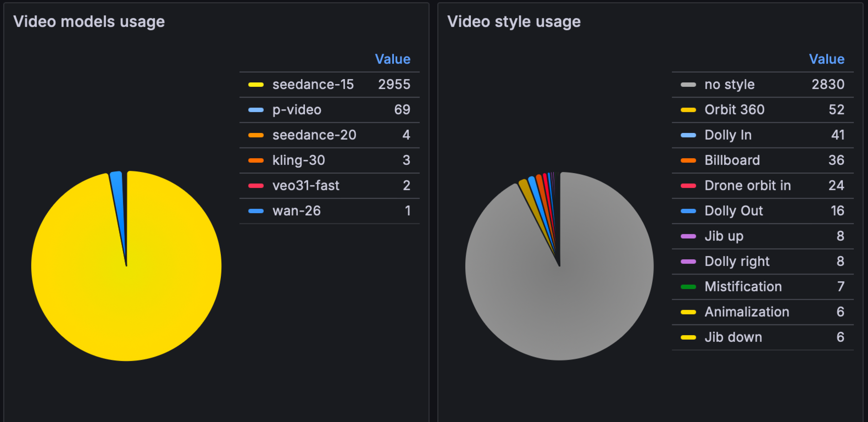Click the value 41 for Dolly In
This screenshot has width=868, height=422.
coord(838,135)
